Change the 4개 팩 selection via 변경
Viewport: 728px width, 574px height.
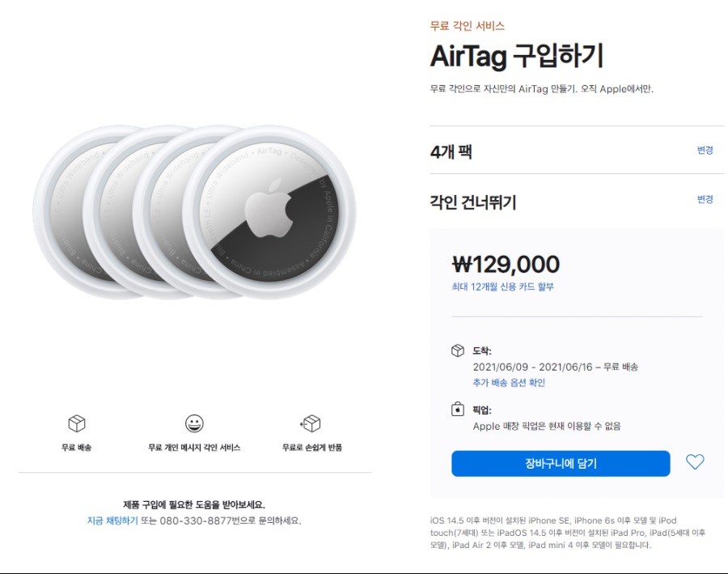coord(705,150)
